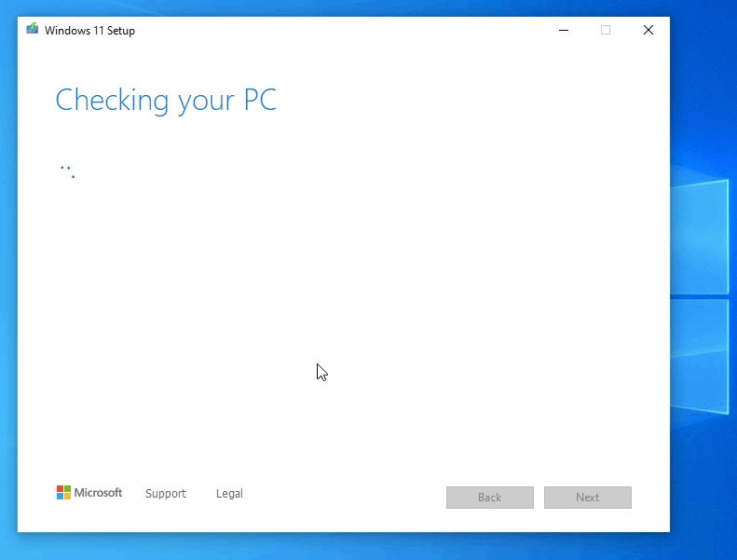Click the Windows 11 Setup title bar icon
Image resolution: width=737 pixels, height=560 pixels.
pyautogui.click(x=32, y=29)
